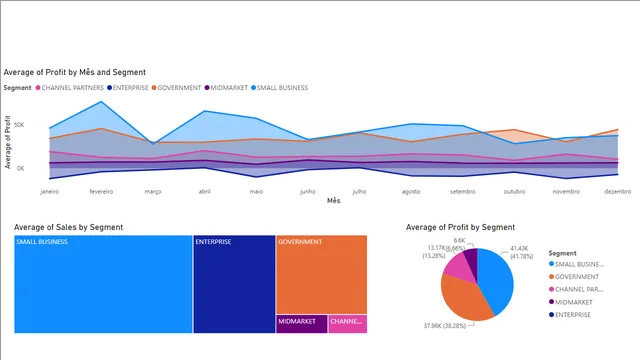The width and height of the screenshot is (640, 360).
Task: Click the GOVERNMENT treemap tile
Action: 322,274
